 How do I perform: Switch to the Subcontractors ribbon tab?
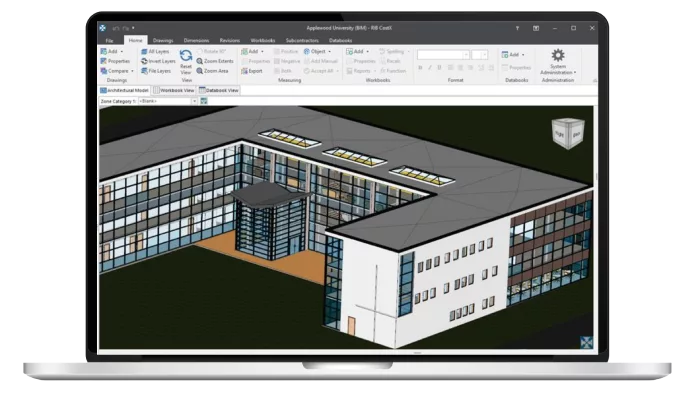pos(302,41)
